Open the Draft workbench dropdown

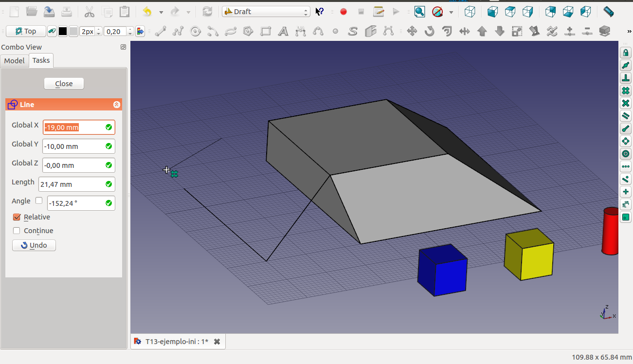click(266, 12)
